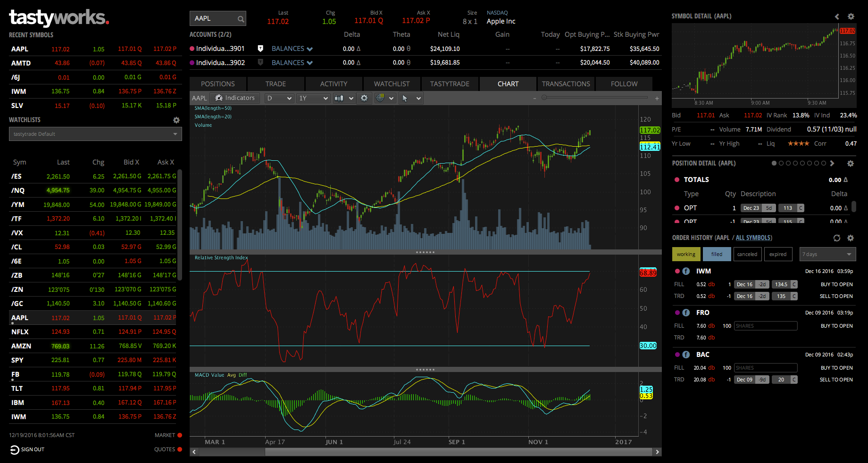Open the Watchlists settings gear

[x=176, y=120]
